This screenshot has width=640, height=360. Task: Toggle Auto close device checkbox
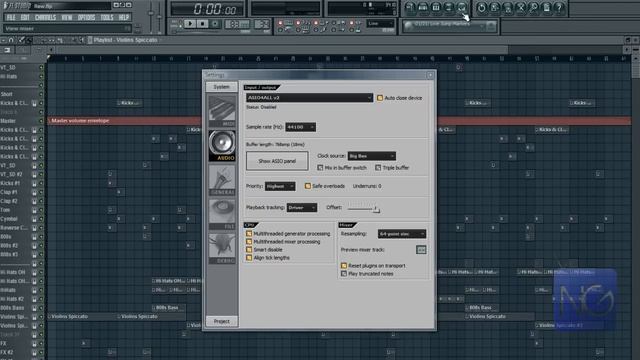tap(380, 98)
